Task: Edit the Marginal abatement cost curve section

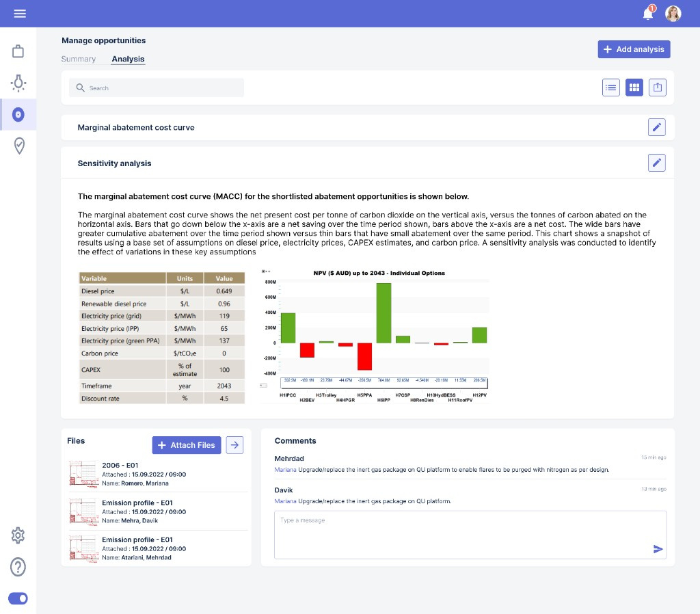Action: (x=657, y=127)
